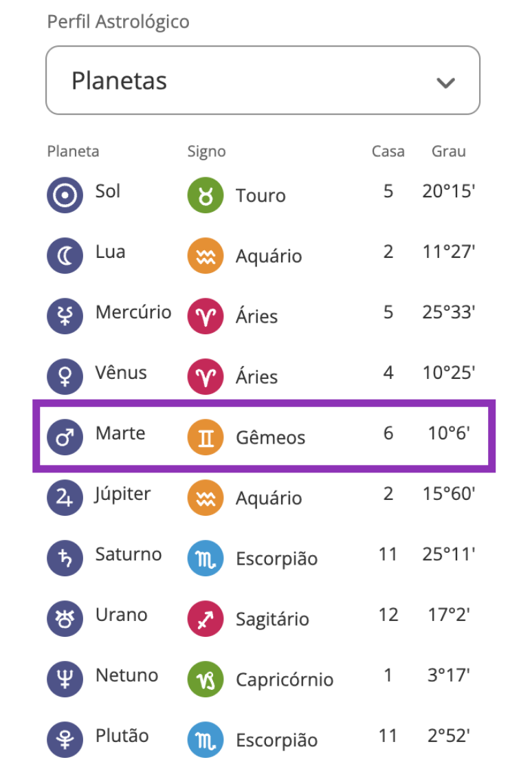Open the Planetas dropdown

[x=264, y=80]
